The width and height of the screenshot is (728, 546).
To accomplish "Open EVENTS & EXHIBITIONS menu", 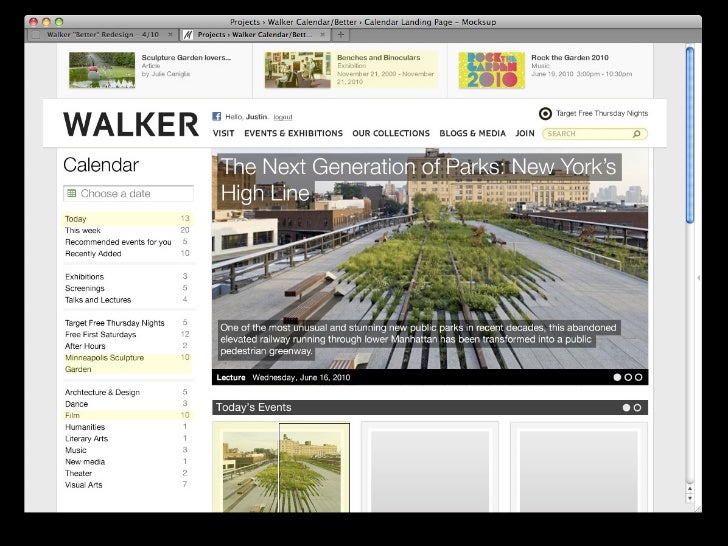I will coord(293,133).
